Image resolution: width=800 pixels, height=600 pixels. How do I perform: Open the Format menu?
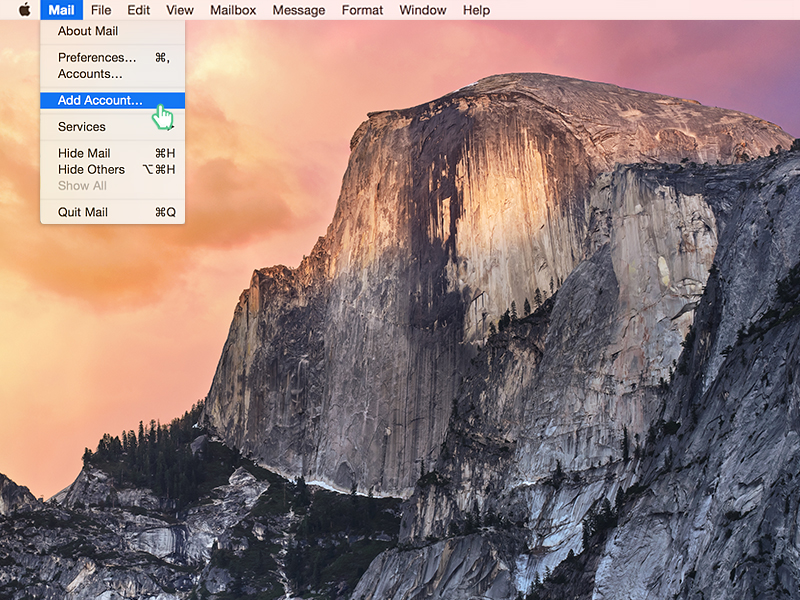[362, 10]
